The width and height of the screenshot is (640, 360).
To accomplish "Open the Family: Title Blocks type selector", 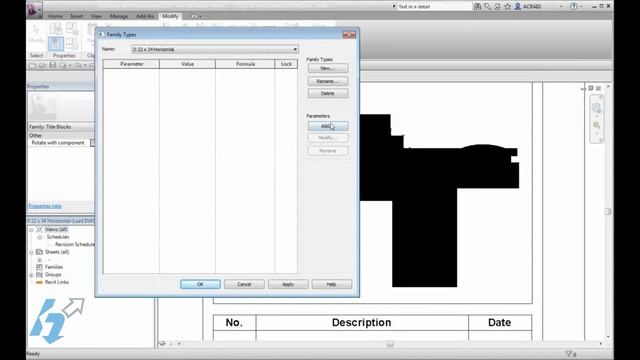I will 60,127.
